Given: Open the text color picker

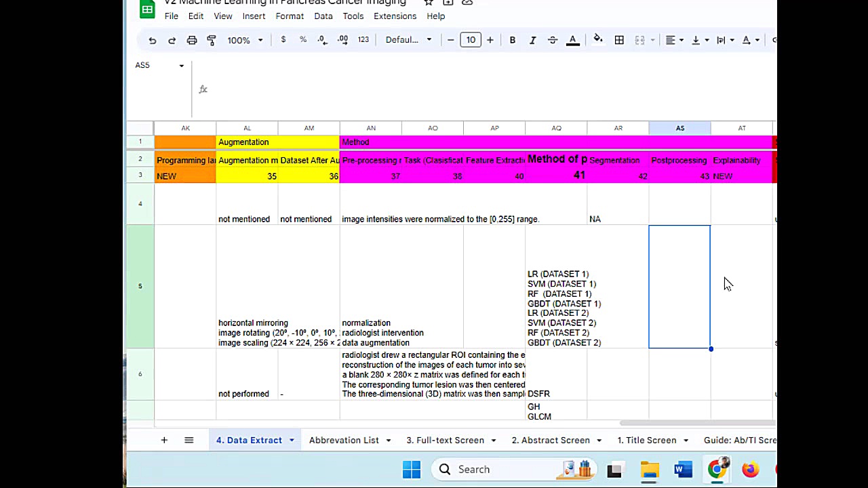Looking at the screenshot, I should [573, 40].
